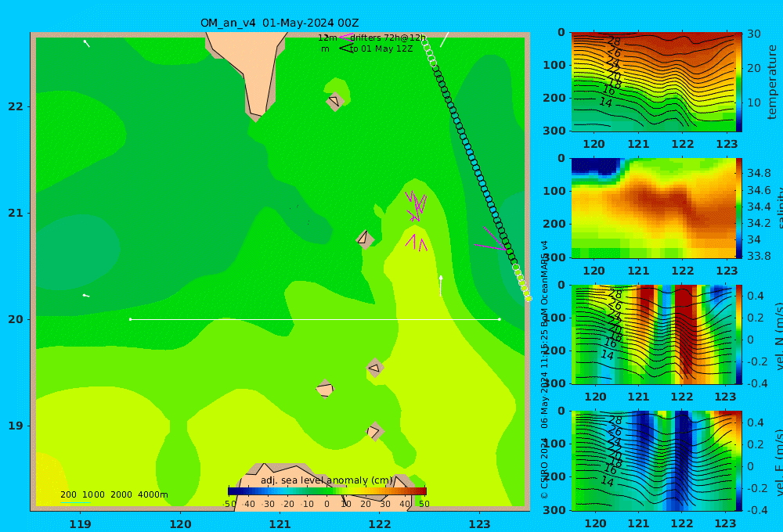Viewport: 783px width, 532px height.
Task: Click the title OM_an_v4 01-May-2024 00Z
Action: pos(280,23)
